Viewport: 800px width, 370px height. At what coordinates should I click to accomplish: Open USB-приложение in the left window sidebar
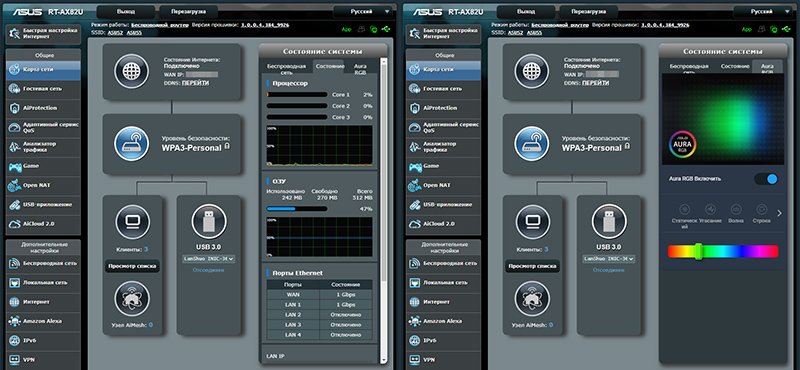(x=43, y=205)
